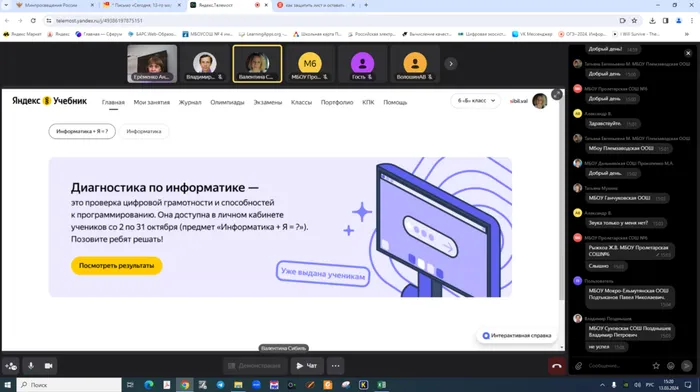Select the Валентина С participant thumbnail
This screenshot has width=700, height=392.
click(x=257, y=64)
